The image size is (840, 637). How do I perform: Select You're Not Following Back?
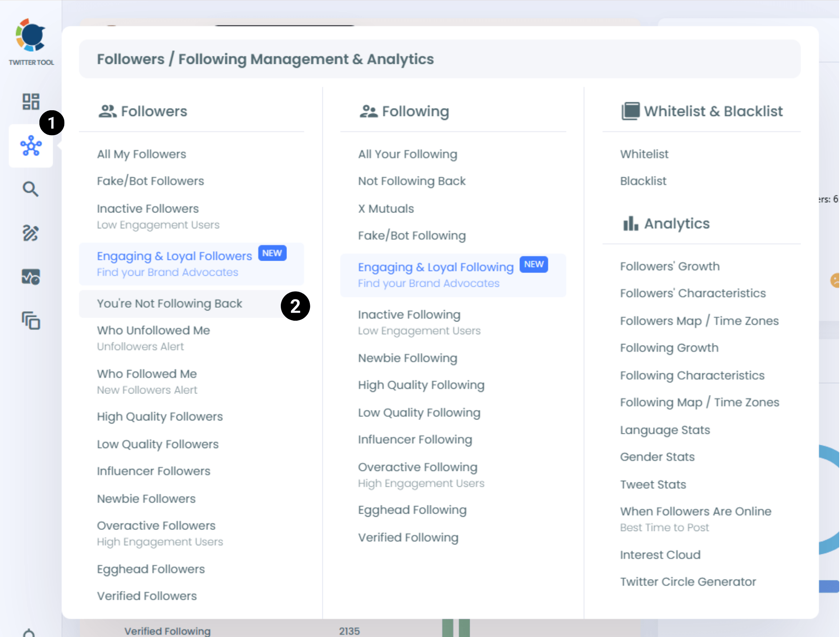169,303
